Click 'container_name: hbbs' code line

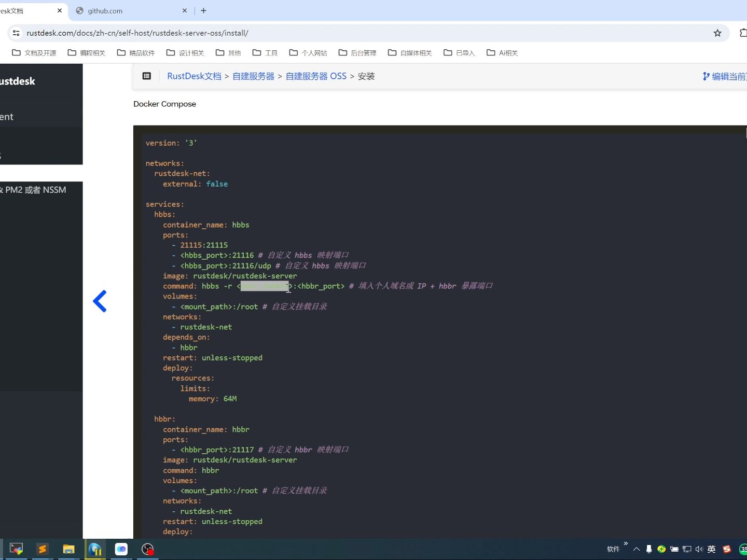point(206,225)
